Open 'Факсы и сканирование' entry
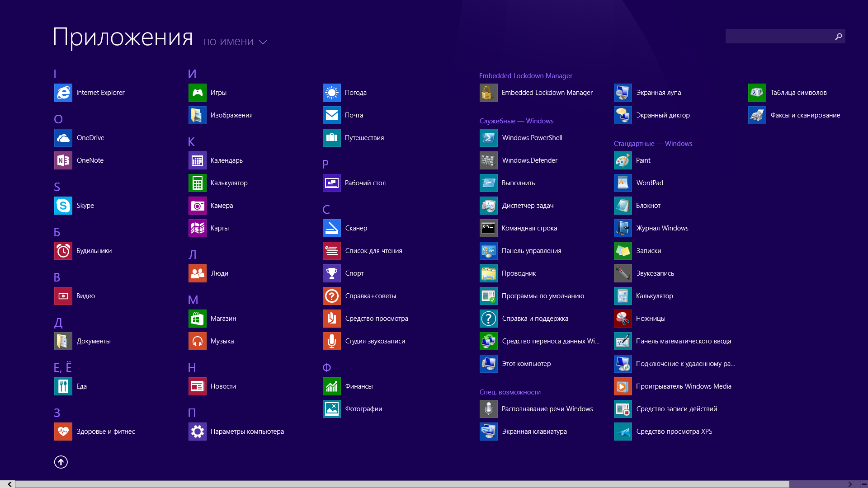The image size is (868, 488). [x=805, y=115]
